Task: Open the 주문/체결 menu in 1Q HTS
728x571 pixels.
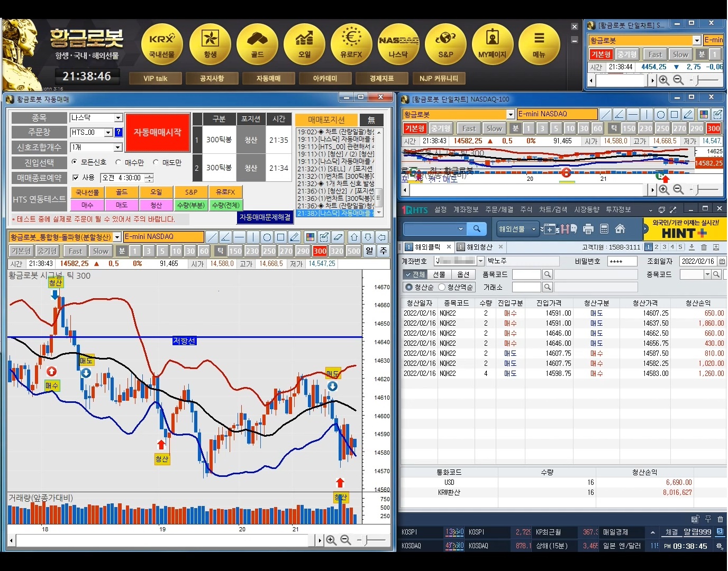Action: [499, 210]
